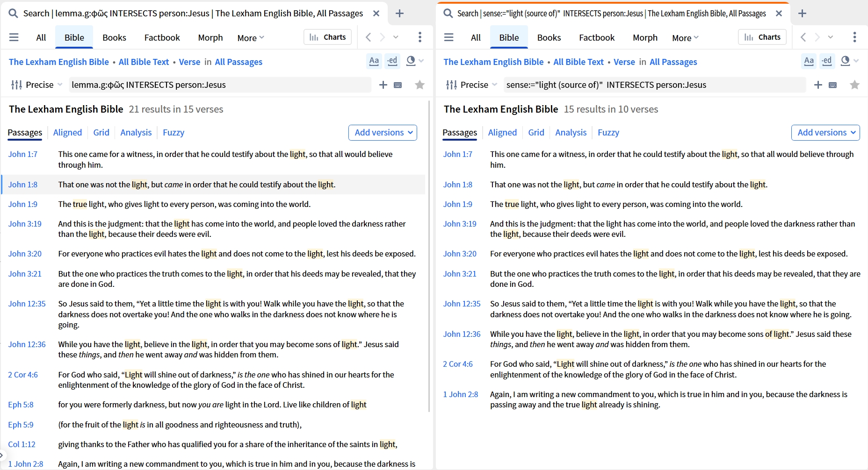868x470 pixels.
Task: Go back in left panel history
Action: pos(369,37)
